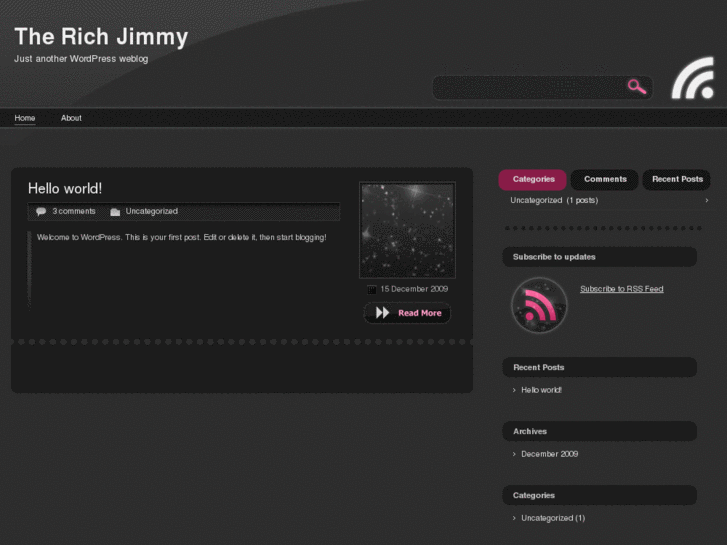This screenshot has width=727, height=545.
Task: Click the arrow bullet before December 2009
Action: point(514,454)
